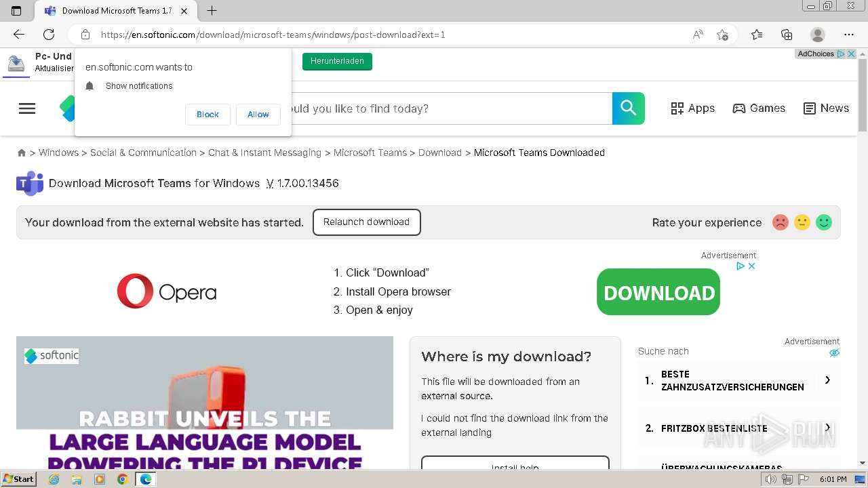Open a new tab with plus icon
The height and width of the screenshot is (488, 868).
tap(212, 11)
